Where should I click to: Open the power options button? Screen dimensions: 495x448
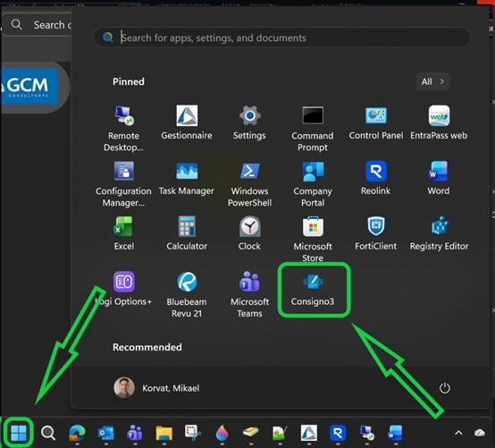(444, 388)
